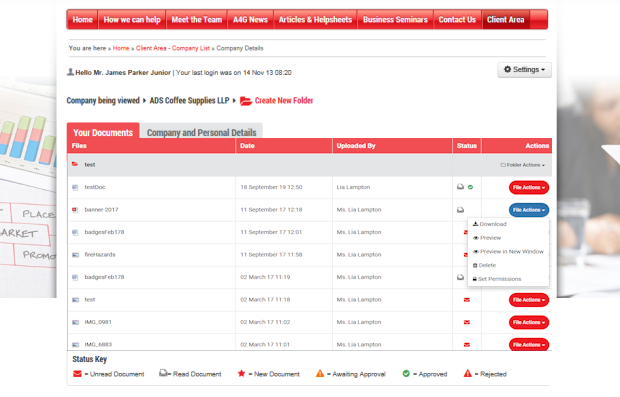Click the Rejected red triangle in Status Key
This screenshot has width=620, height=397.
pos(467,373)
